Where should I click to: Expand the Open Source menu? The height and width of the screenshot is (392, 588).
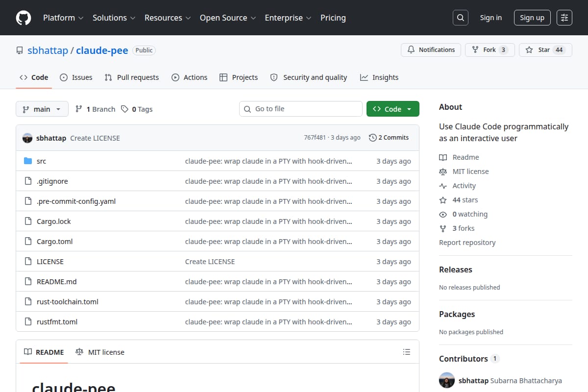[x=228, y=18]
